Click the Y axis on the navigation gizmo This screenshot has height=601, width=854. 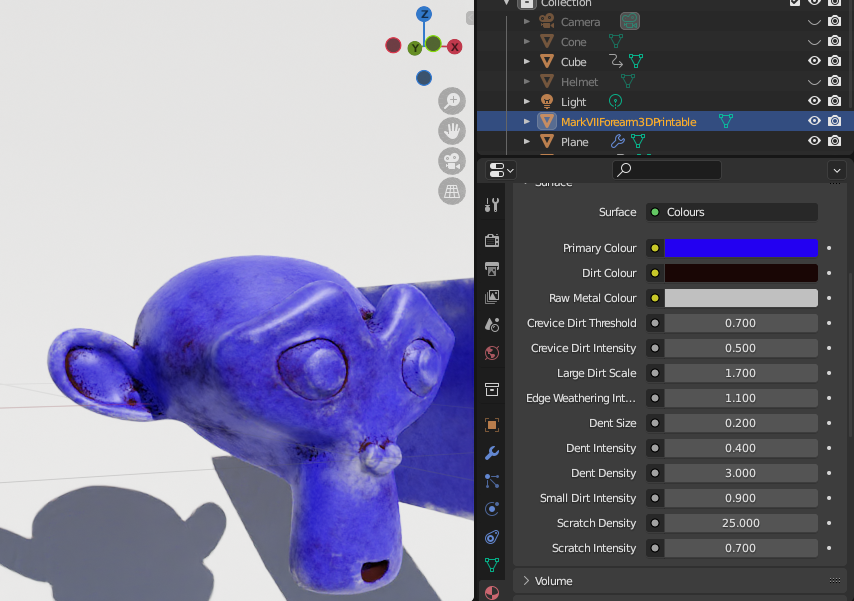[x=415, y=48]
